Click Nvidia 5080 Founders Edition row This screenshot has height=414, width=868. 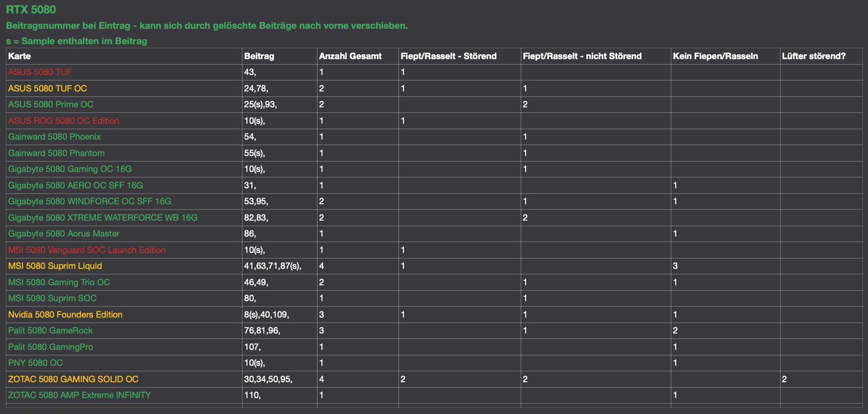point(65,315)
